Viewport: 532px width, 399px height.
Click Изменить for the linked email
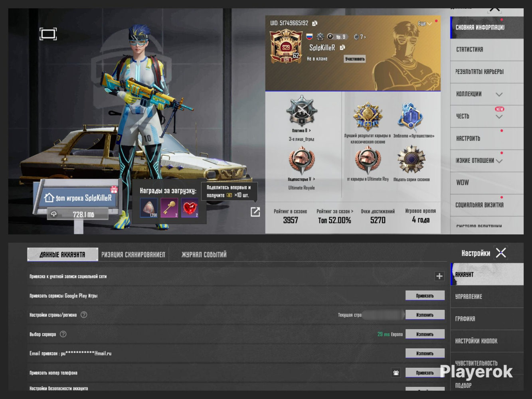(425, 353)
